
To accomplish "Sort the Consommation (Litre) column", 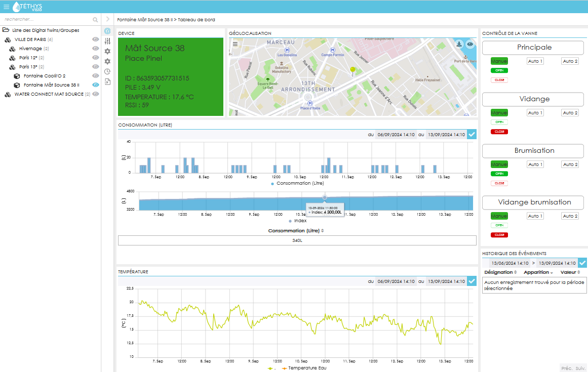I will click(296, 231).
